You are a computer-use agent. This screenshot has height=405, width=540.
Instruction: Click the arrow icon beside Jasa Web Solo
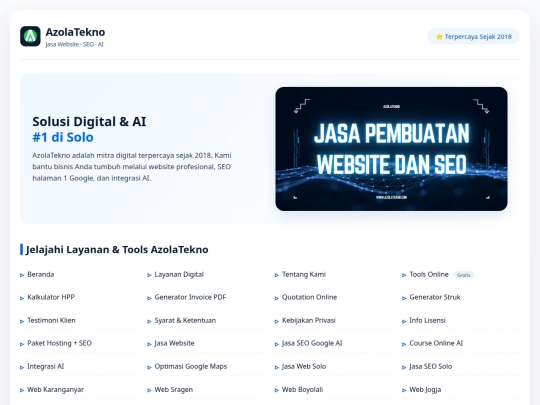click(x=277, y=367)
